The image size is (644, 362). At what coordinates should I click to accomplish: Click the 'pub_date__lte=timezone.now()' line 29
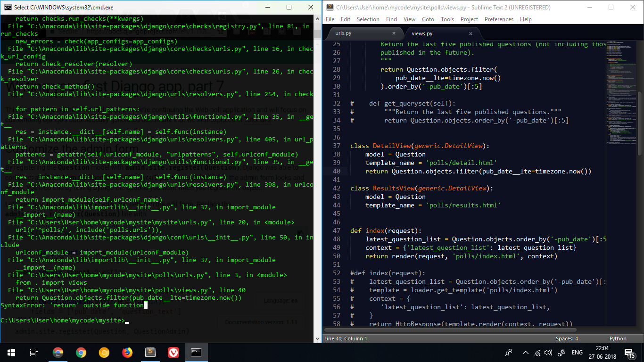448,78
